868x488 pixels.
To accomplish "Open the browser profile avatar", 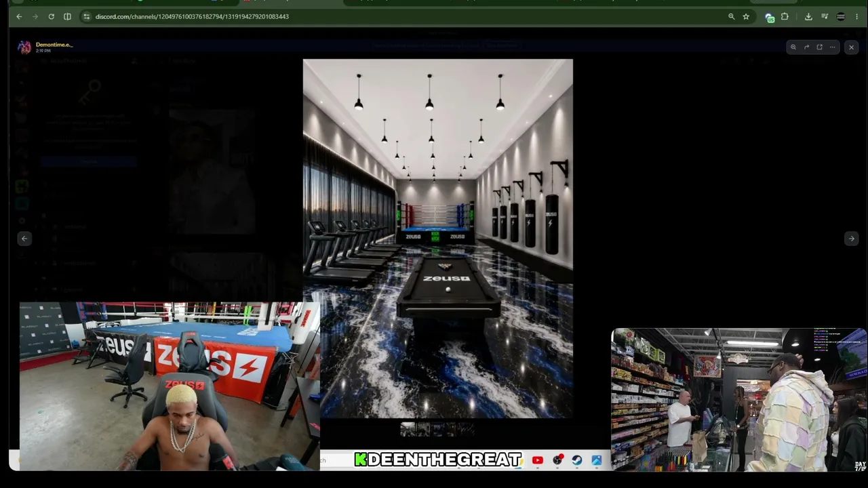I will [841, 16].
